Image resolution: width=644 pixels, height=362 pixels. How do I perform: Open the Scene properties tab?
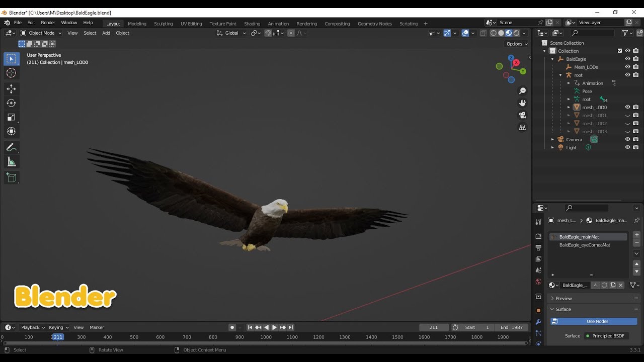(x=538, y=270)
